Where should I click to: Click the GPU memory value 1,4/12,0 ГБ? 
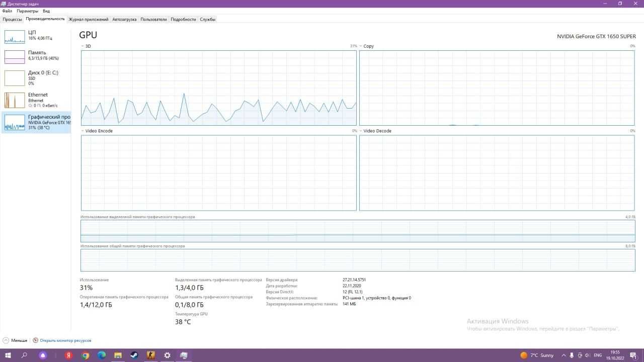click(x=96, y=305)
